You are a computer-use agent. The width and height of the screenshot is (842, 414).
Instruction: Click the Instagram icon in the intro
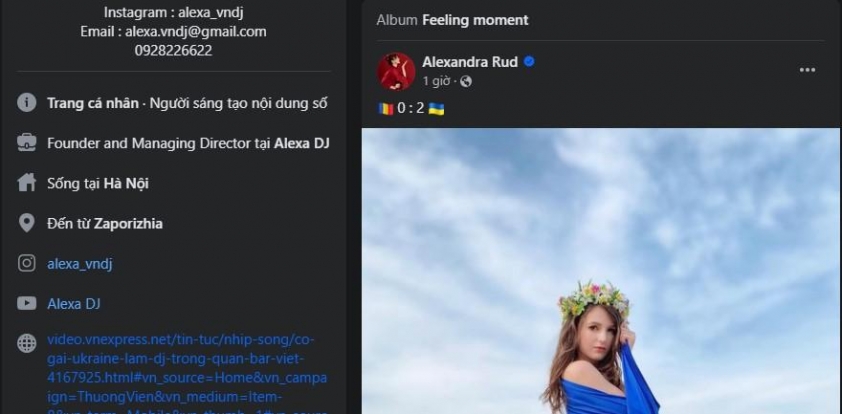(27, 263)
